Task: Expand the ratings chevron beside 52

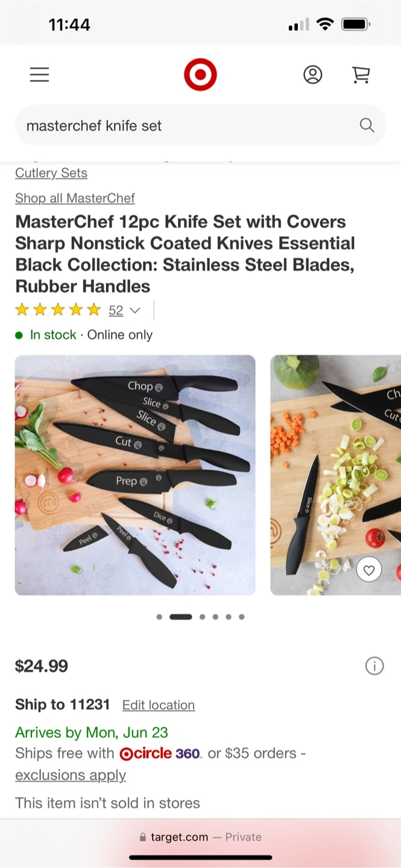Action: (x=135, y=310)
